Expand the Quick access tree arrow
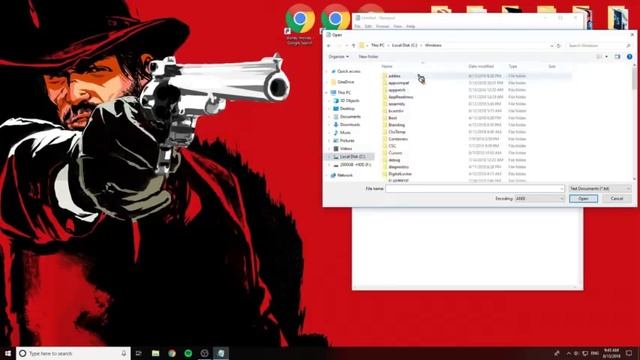This screenshot has height=360, width=640. (x=327, y=71)
